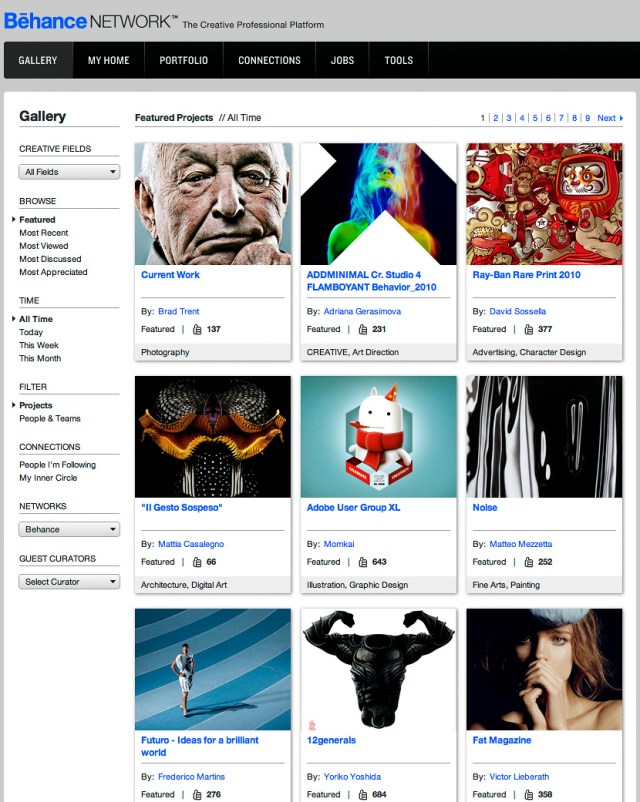This screenshot has width=640, height=802.
Task: Click the thumbs-up icon next to 66
Action: [x=197, y=562]
